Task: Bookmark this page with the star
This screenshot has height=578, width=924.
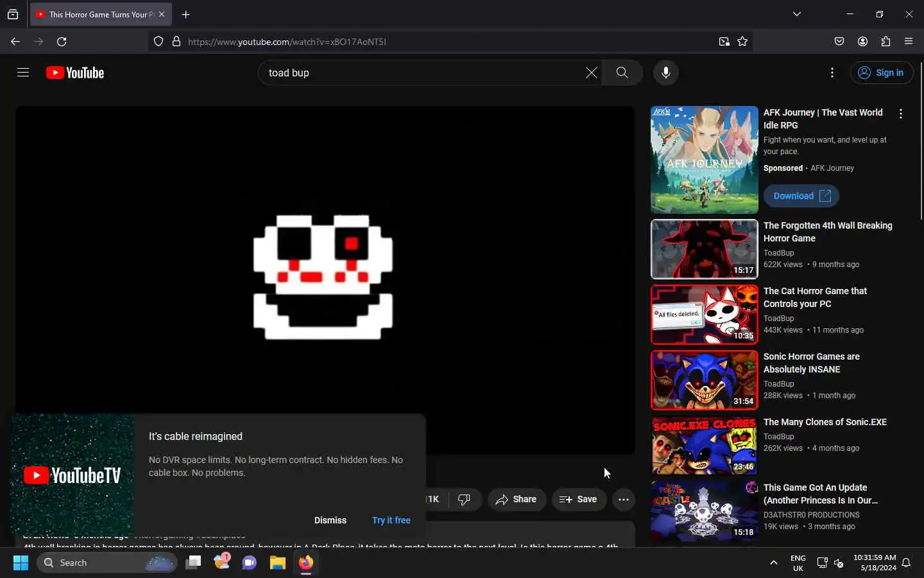Action: pos(742,42)
